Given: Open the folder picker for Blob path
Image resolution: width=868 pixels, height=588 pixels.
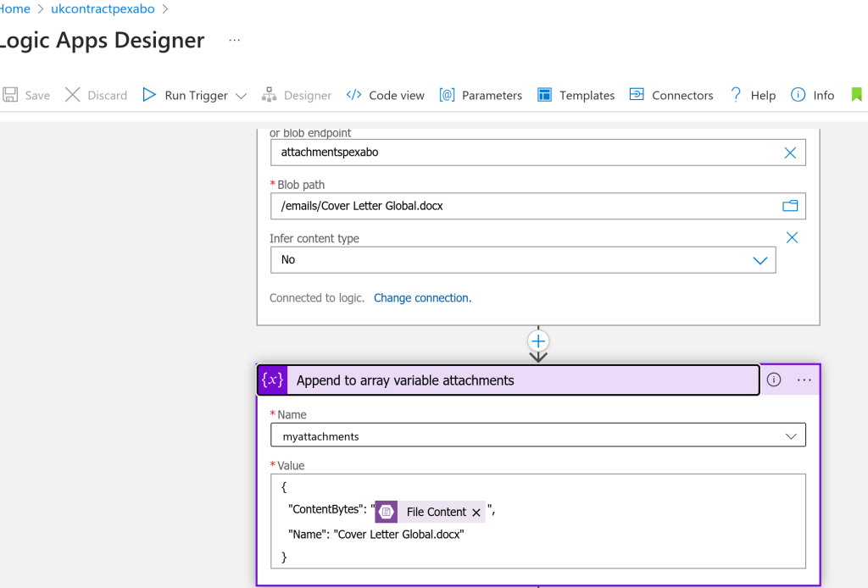Looking at the screenshot, I should tap(790, 206).
